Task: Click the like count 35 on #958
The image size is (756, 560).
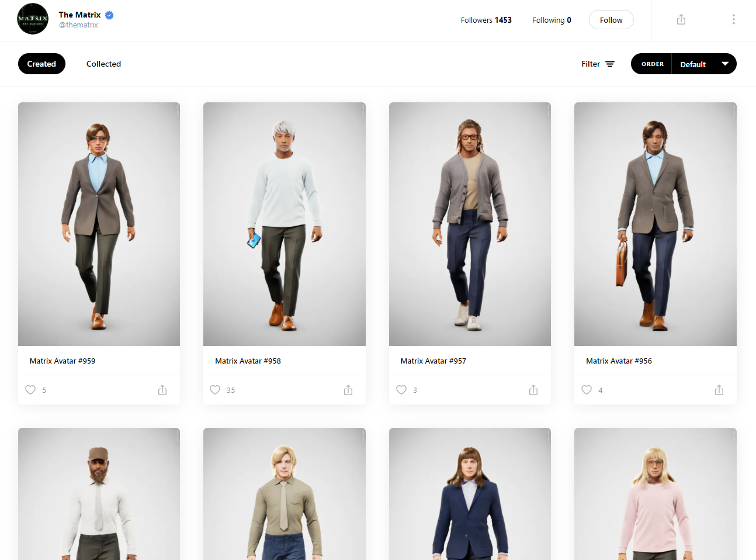Action: pos(231,390)
